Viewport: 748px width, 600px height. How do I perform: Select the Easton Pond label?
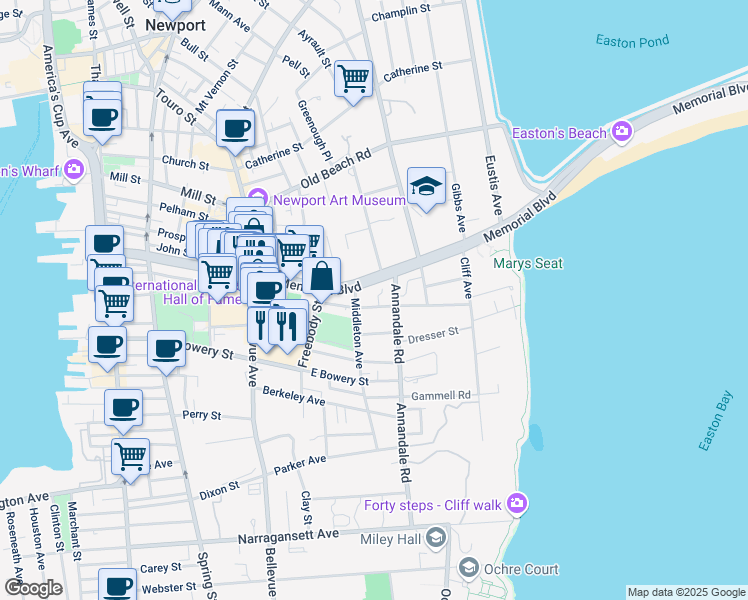[x=632, y=41]
